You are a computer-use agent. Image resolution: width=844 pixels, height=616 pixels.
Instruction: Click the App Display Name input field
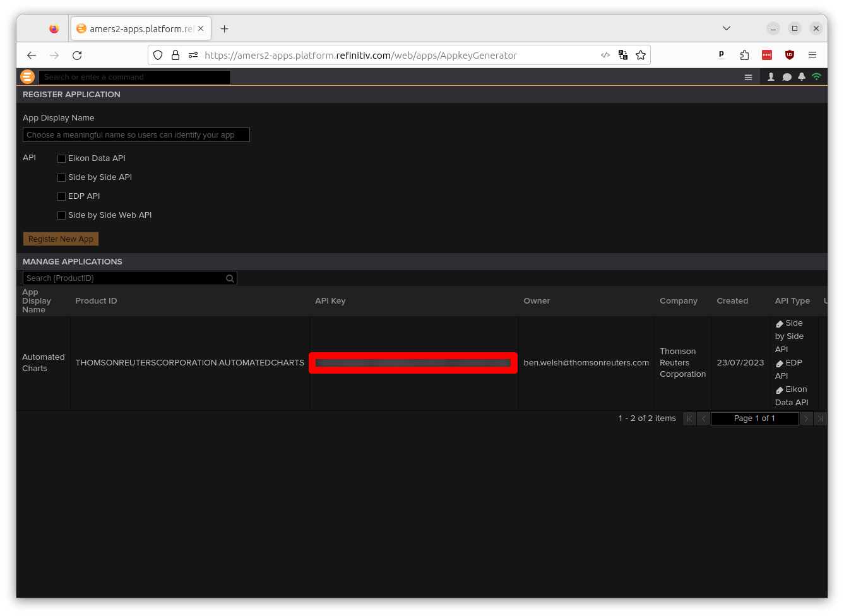pyautogui.click(x=136, y=135)
